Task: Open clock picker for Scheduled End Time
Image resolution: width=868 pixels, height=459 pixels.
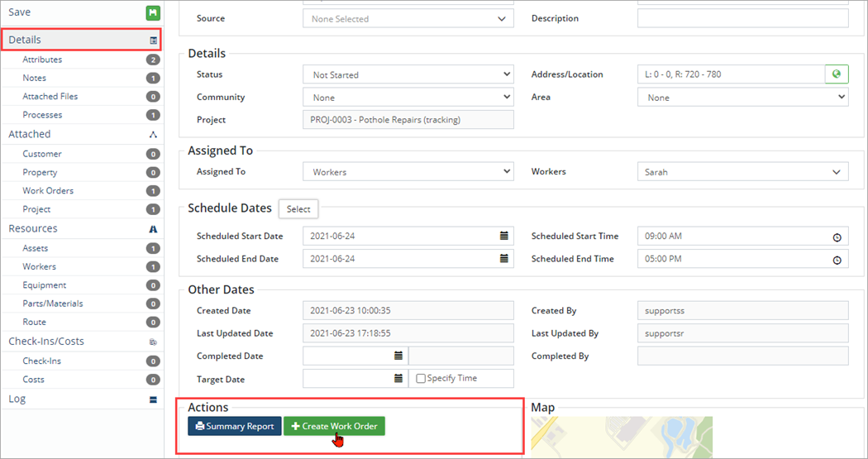Action: click(x=837, y=260)
